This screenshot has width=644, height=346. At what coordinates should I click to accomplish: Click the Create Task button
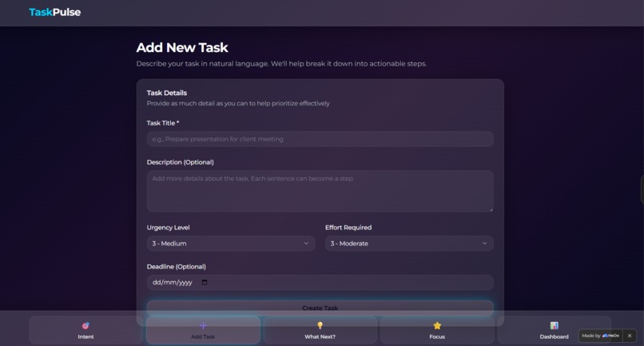point(320,308)
